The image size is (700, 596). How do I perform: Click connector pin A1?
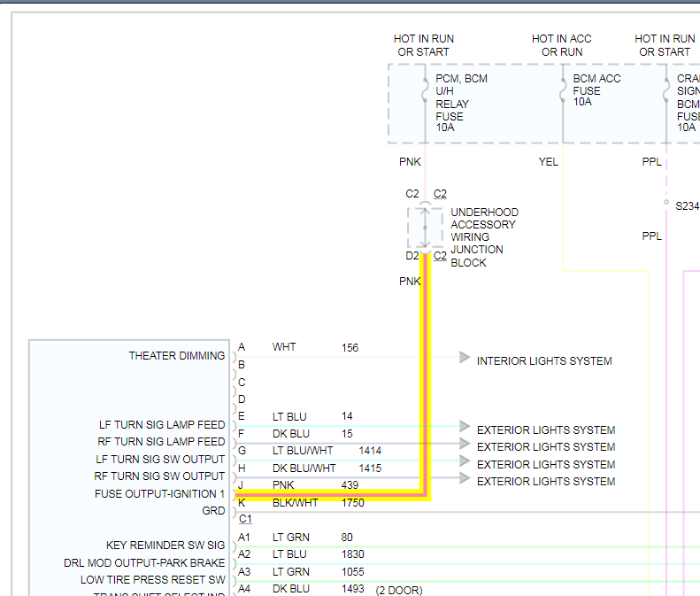[x=243, y=537]
